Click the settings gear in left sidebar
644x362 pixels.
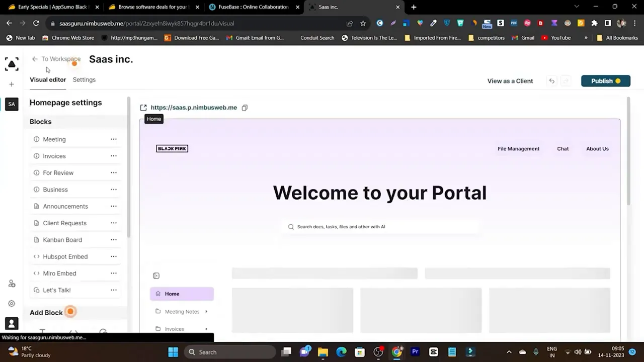tap(12, 303)
